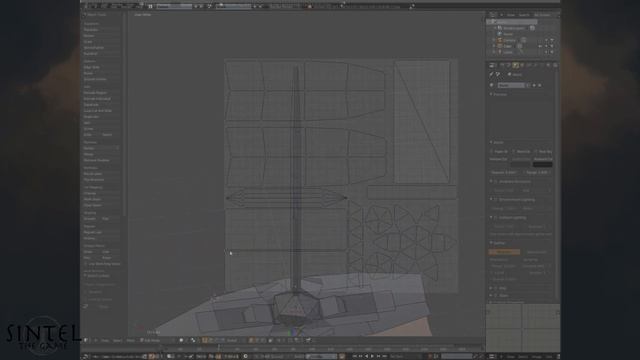Select edge select mode icon

click(x=257, y=340)
